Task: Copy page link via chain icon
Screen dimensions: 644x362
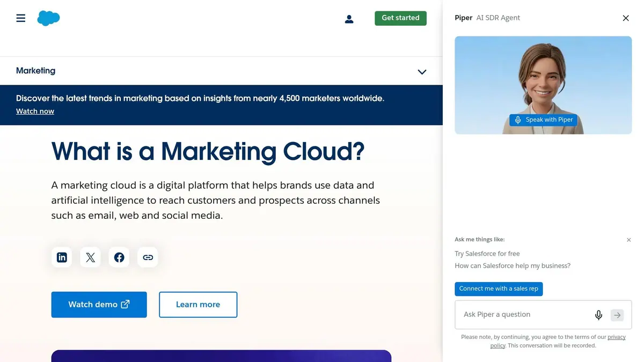Action: 148,257
